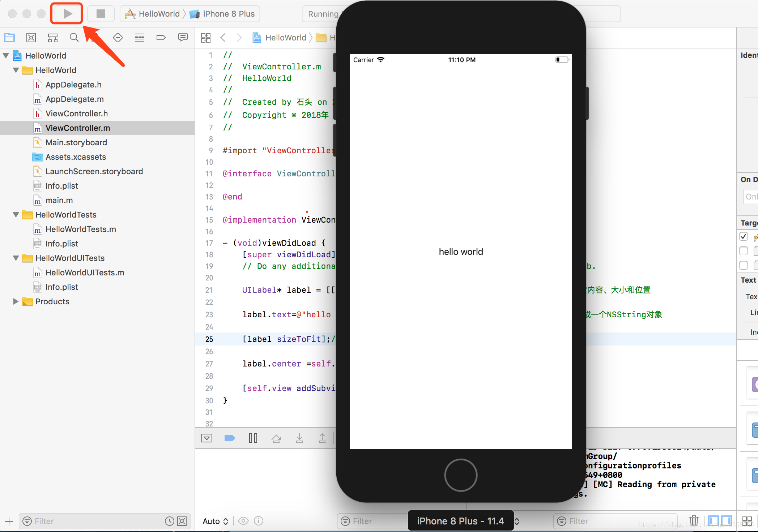Select Main.storyboard in the navigator
The image size is (758, 532).
pos(76,142)
